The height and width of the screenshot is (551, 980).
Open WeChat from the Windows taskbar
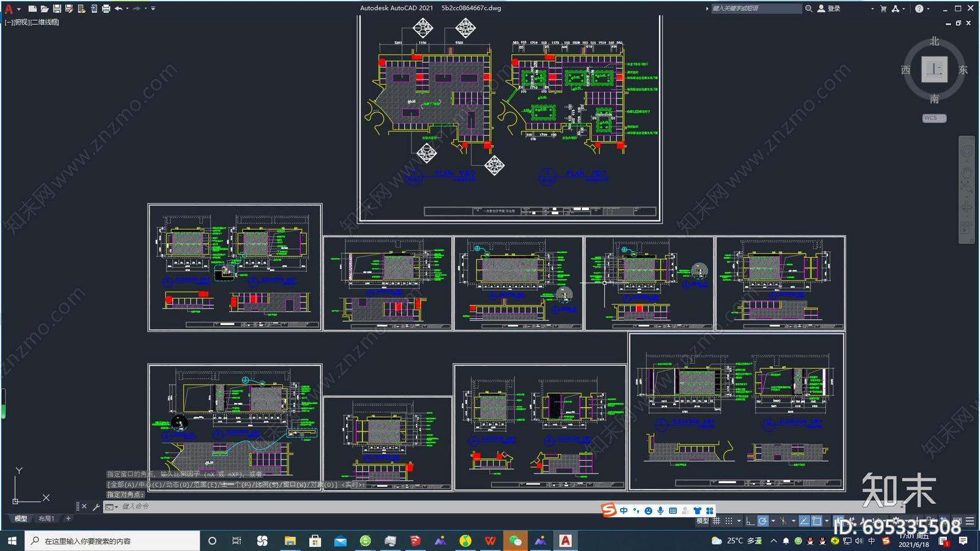(x=515, y=541)
